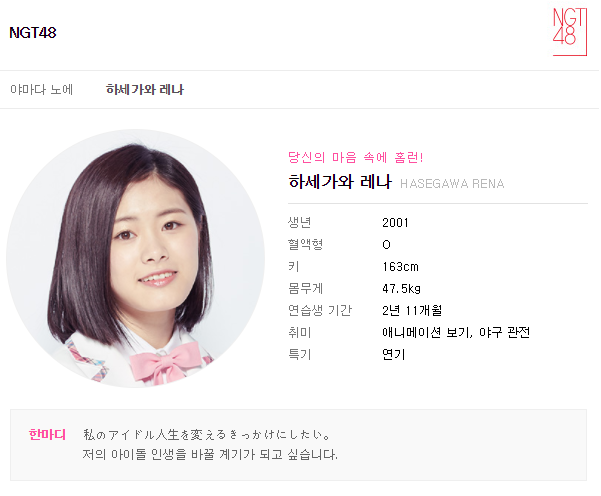Viewport: 601px width, 496px height.
Task: Click the pink slogan 당신의 마음 속에 홈런!
Action: (356, 158)
